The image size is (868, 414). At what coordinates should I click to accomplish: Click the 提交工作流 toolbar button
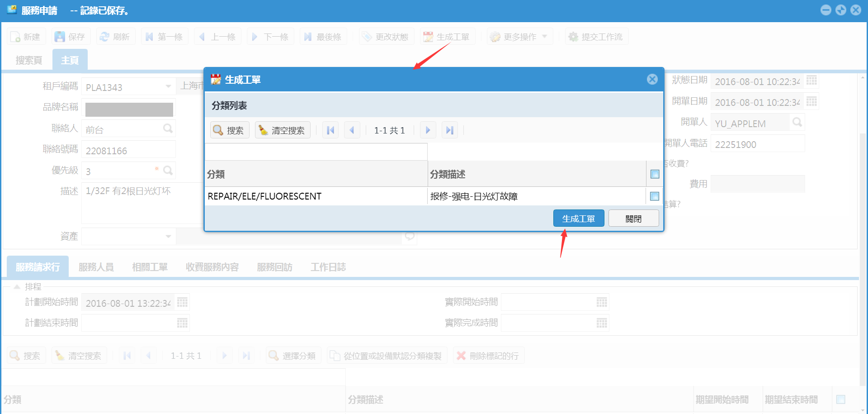point(597,37)
